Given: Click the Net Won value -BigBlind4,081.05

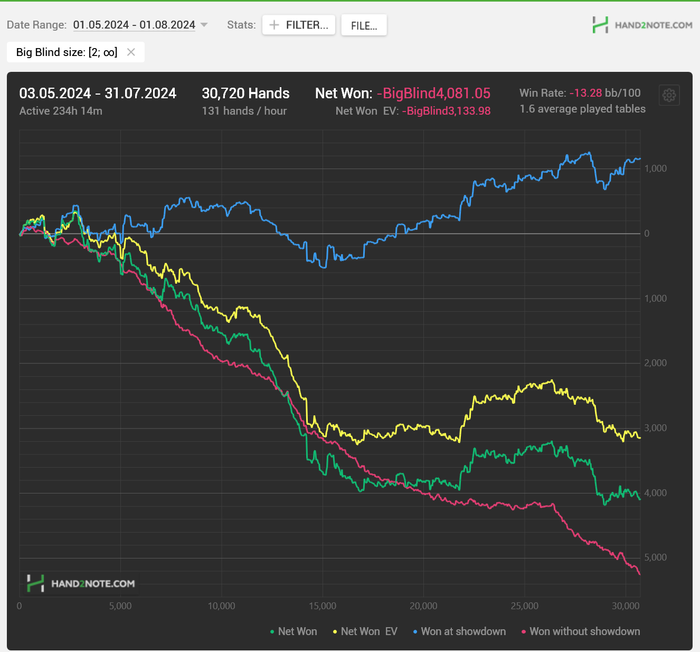Looking at the screenshot, I should click(x=433, y=93).
